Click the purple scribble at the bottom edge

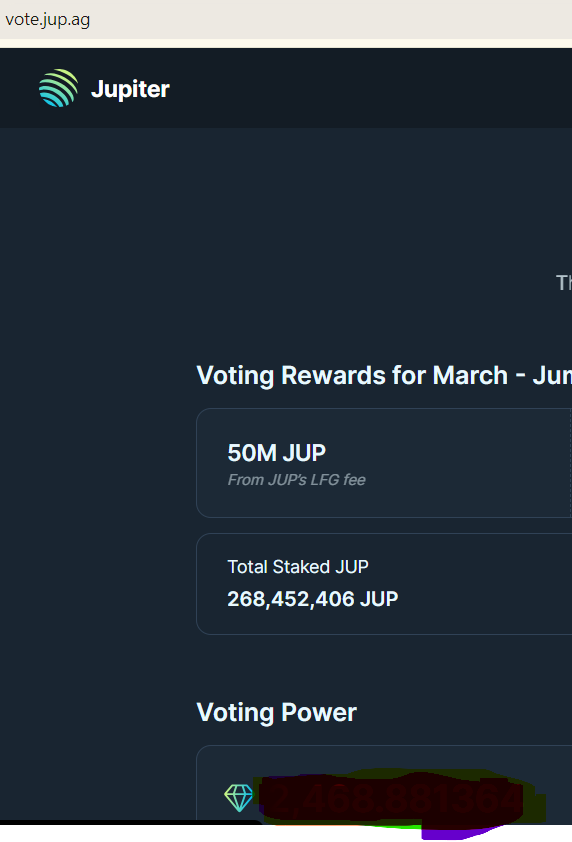462,833
